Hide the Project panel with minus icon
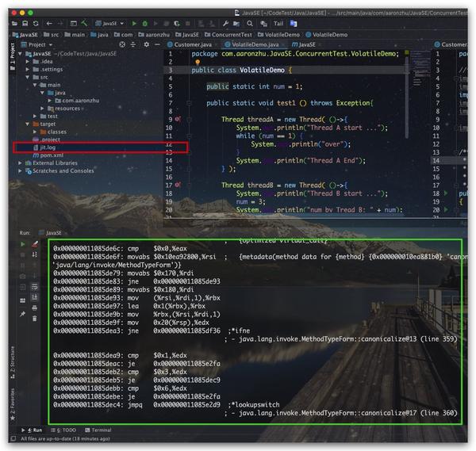 [x=157, y=44]
